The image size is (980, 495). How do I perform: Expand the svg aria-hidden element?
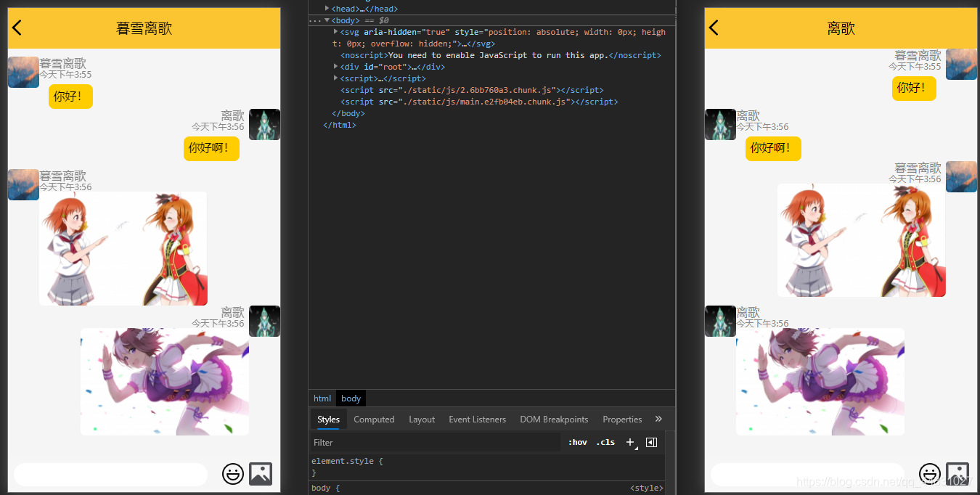click(x=335, y=32)
